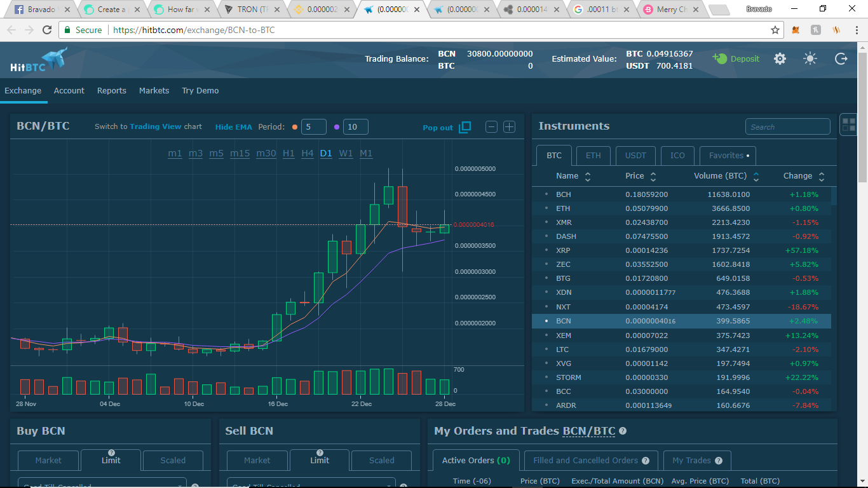Set chart timeframe to m15

point(240,154)
